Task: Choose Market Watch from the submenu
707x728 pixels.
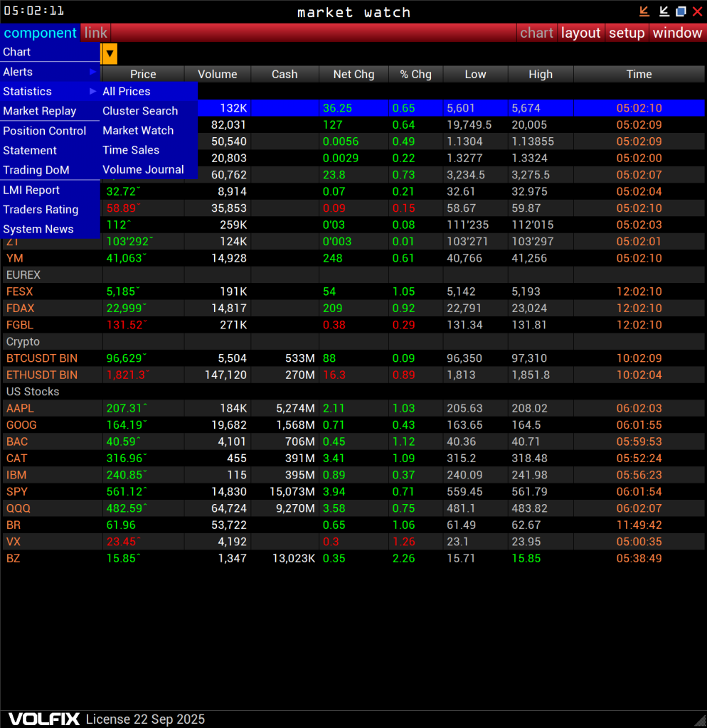Action: (149, 131)
